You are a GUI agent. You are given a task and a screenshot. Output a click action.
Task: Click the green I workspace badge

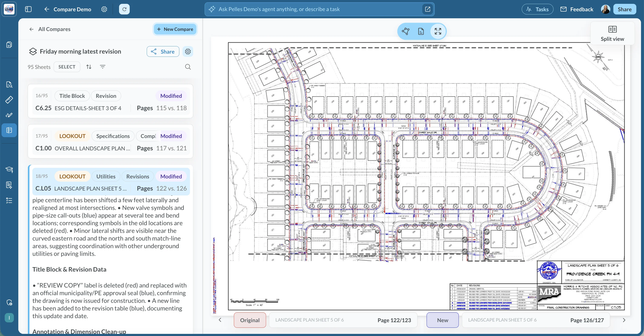(9, 318)
